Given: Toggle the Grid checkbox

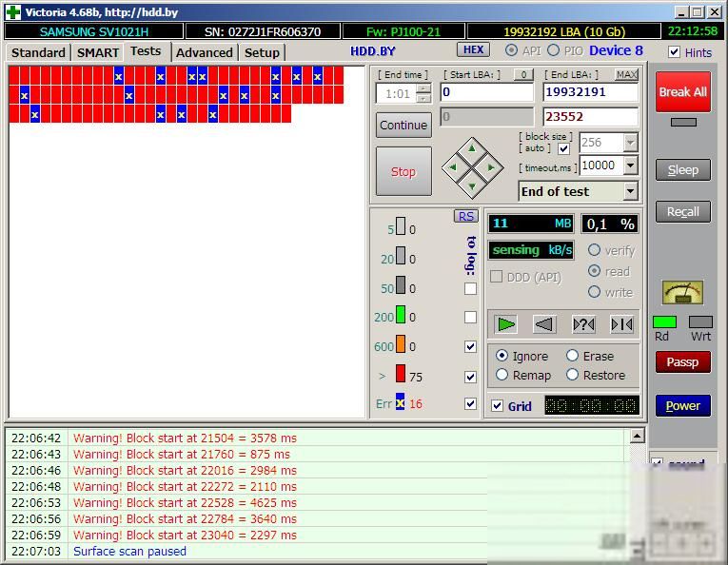Looking at the screenshot, I should (498, 406).
